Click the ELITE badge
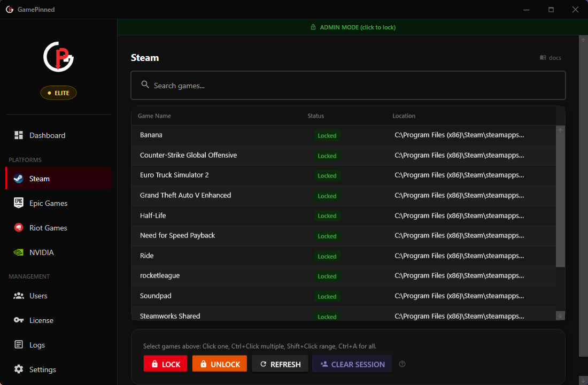The height and width of the screenshot is (385, 588). (x=58, y=93)
